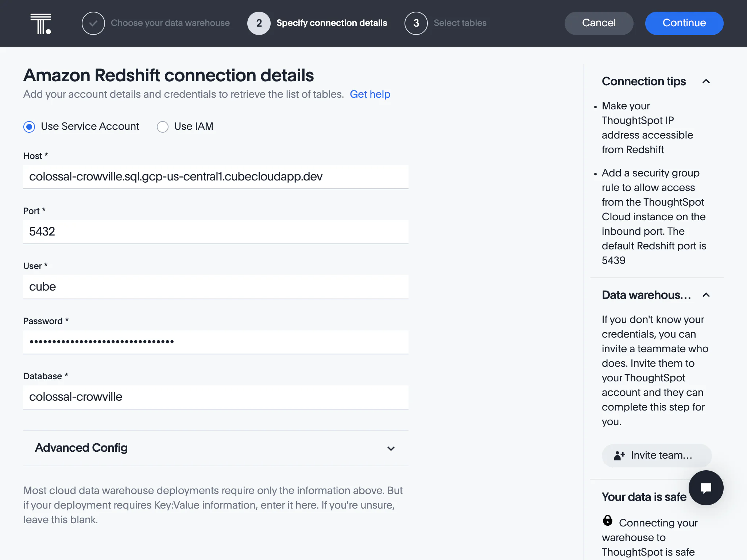Image resolution: width=747 pixels, height=560 pixels.
Task: Click into the Host input field
Action: 216,177
